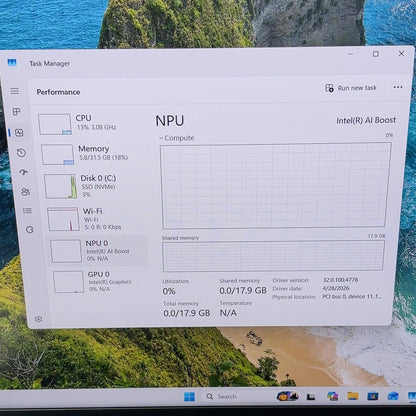Screen dimensions: 416x416
Task: Select Disk 0 (C:) entry
Action: pyautogui.click(x=94, y=186)
